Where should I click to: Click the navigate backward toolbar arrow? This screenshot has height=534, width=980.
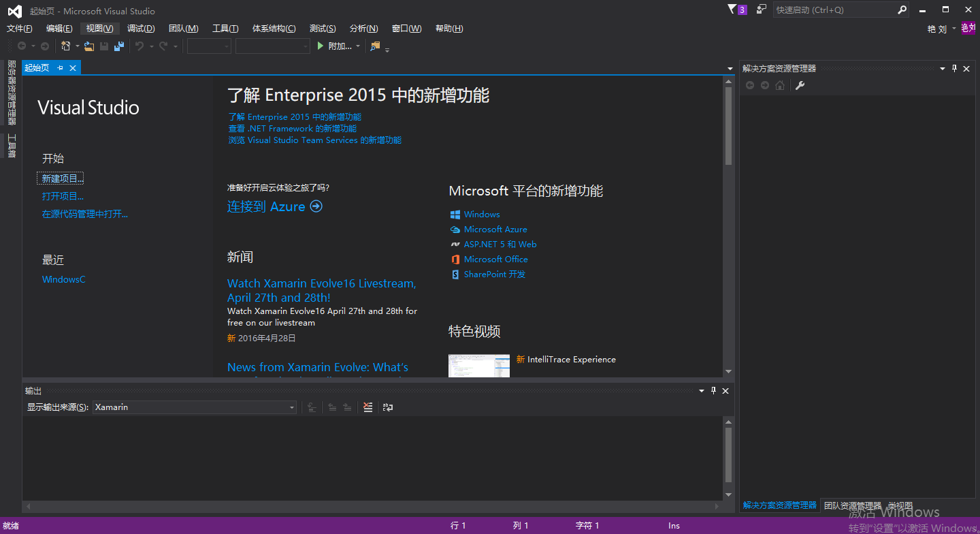[x=22, y=46]
